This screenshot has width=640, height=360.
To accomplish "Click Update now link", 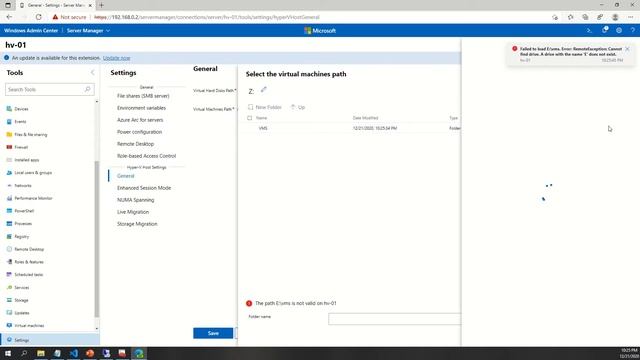I will (x=116, y=58).
